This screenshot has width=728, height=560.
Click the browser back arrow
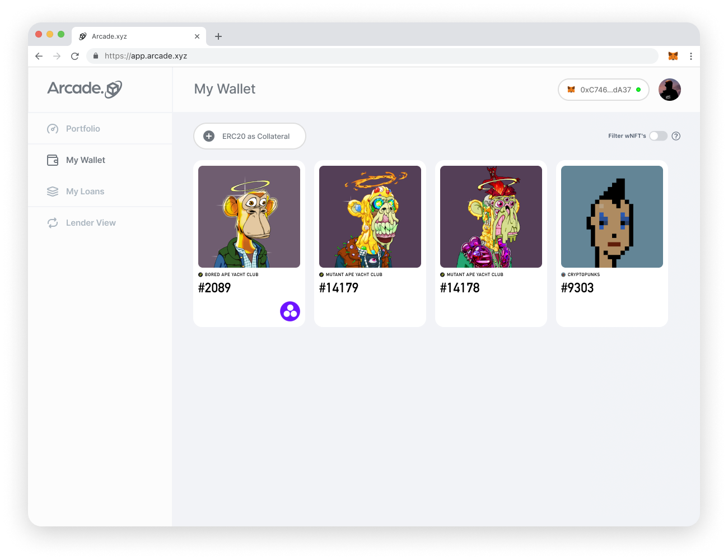tap(39, 56)
